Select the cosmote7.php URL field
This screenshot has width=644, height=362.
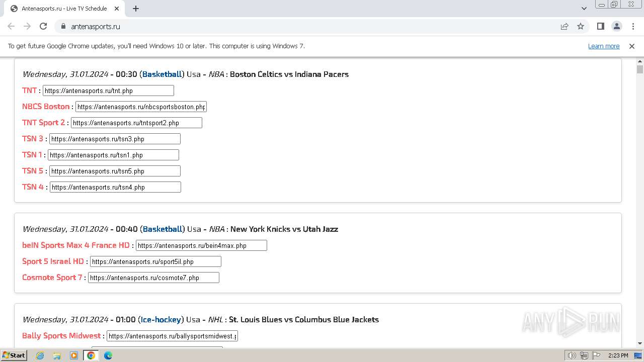tap(153, 278)
